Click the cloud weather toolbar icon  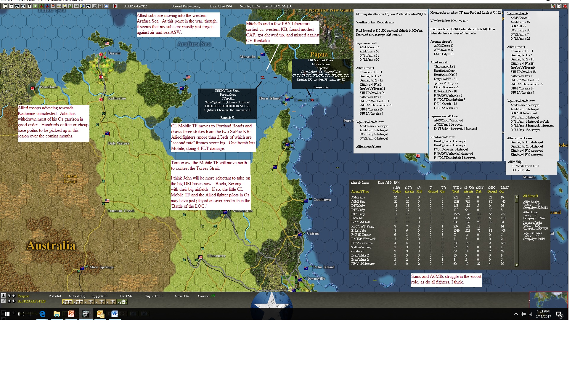(x=106, y=6)
